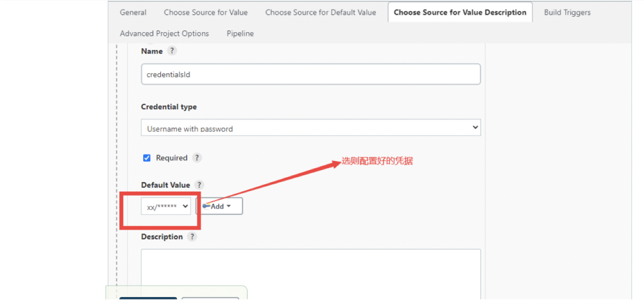Viewport: 644px width, 306px height.
Task: Open the Default Value help icon
Action: [x=199, y=185]
